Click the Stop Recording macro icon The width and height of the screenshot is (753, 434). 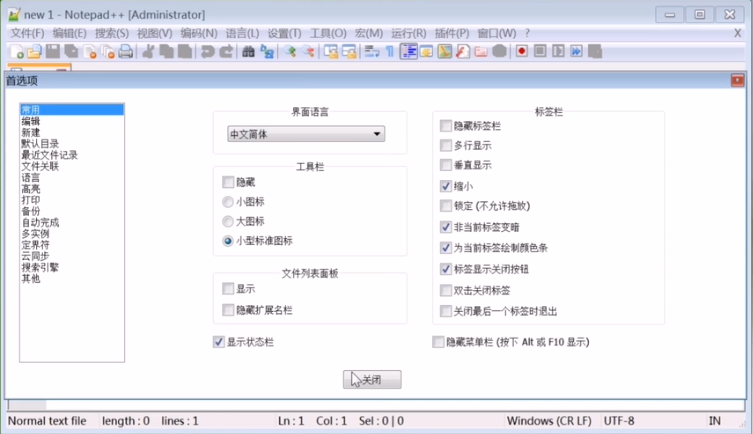[540, 51]
